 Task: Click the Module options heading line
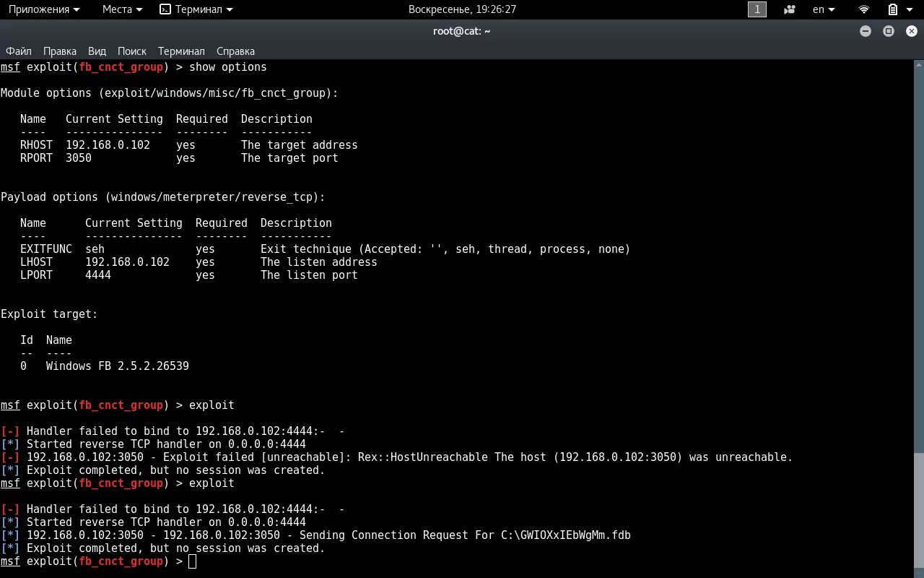(x=169, y=93)
